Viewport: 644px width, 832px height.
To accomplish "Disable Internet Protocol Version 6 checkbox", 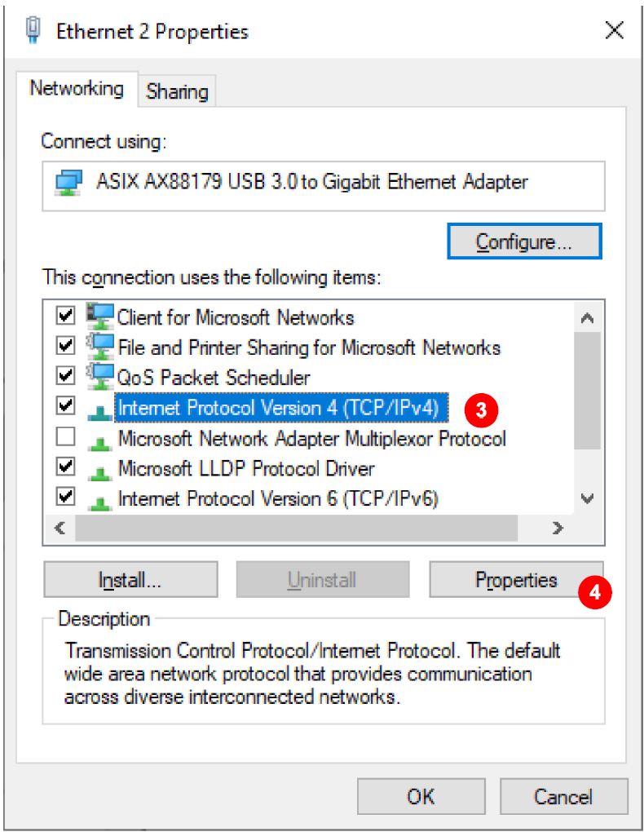I will [x=65, y=496].
